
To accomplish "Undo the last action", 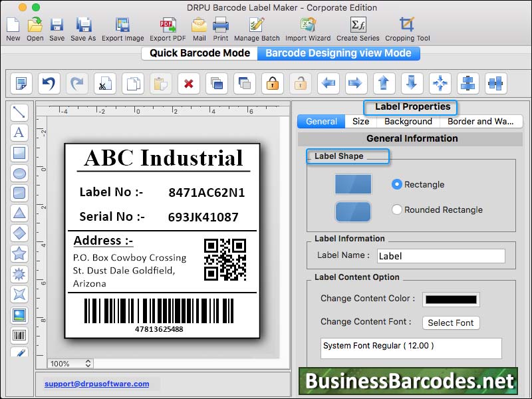I will [x=48, y=83].
